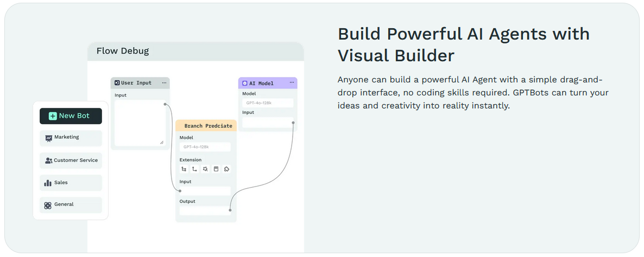Click the Branch Predicate input connector dot
This screenshot has height=257, width=644.
click(180, 191)
